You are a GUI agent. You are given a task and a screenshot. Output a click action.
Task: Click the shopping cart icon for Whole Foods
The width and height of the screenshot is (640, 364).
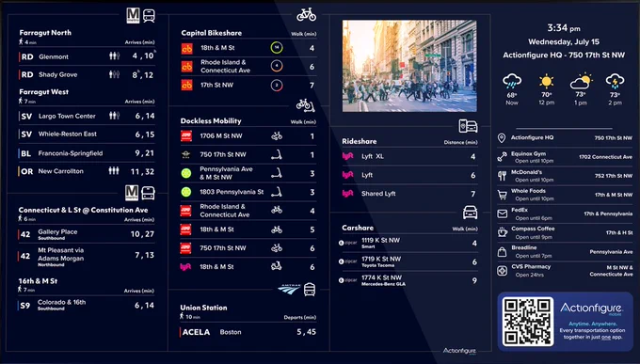[502, 195]
